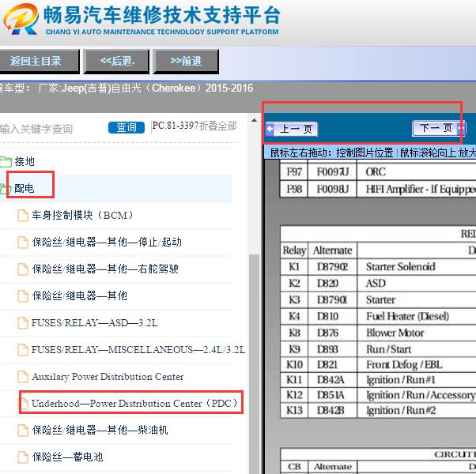Open Auxilary Power Distribution Center entry
The width and height of the screenshot is (476, 474).
pyautogui.click(x=108, y=377)
